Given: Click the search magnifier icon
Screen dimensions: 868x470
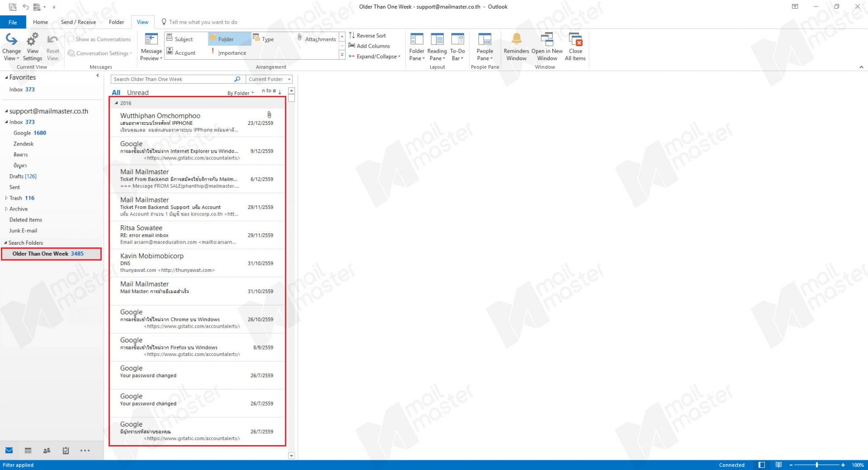Looking at the screenshot, I should pyautogui.click(x=237, y=79).
